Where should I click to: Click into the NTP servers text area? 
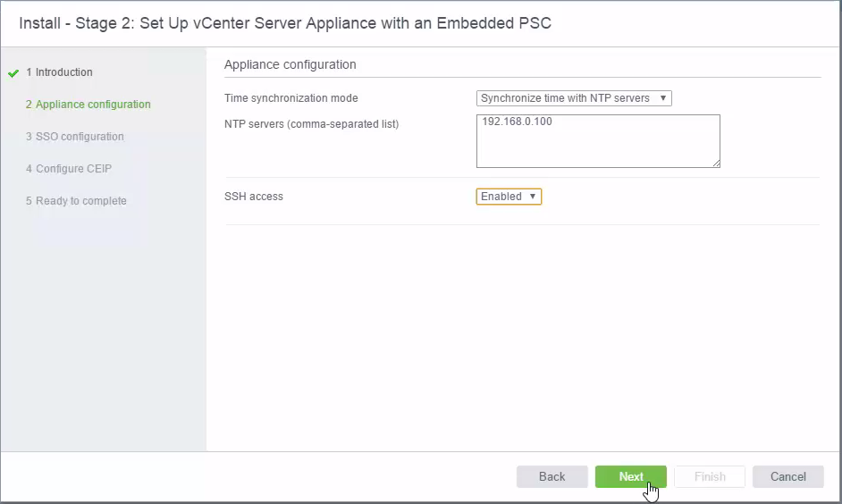click(x=598, y=141)
